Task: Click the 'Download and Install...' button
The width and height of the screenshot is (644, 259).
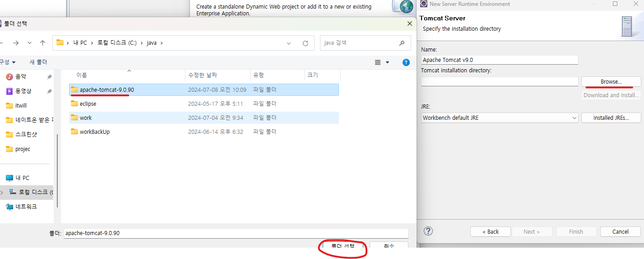Action: coord(611,95)
